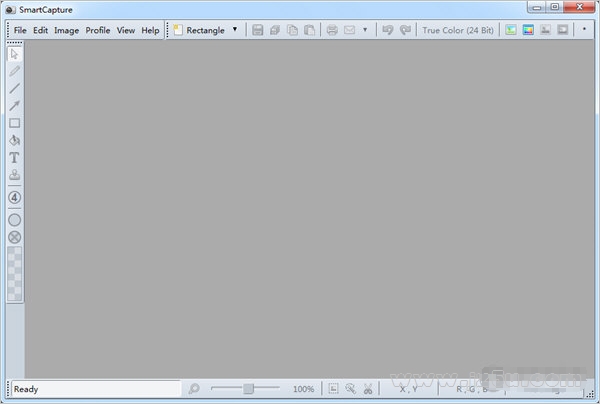Click the selection frame icon in status bar

tap(333, 389)
